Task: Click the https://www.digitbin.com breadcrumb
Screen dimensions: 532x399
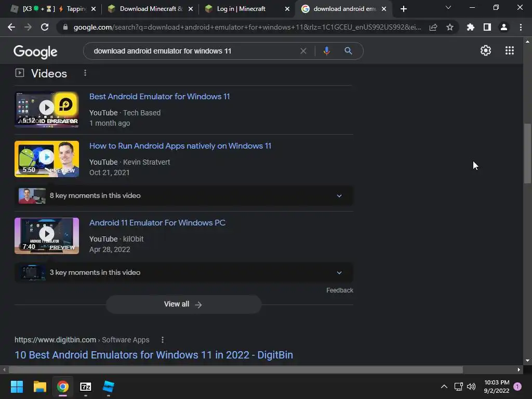Action: [55, 340]
